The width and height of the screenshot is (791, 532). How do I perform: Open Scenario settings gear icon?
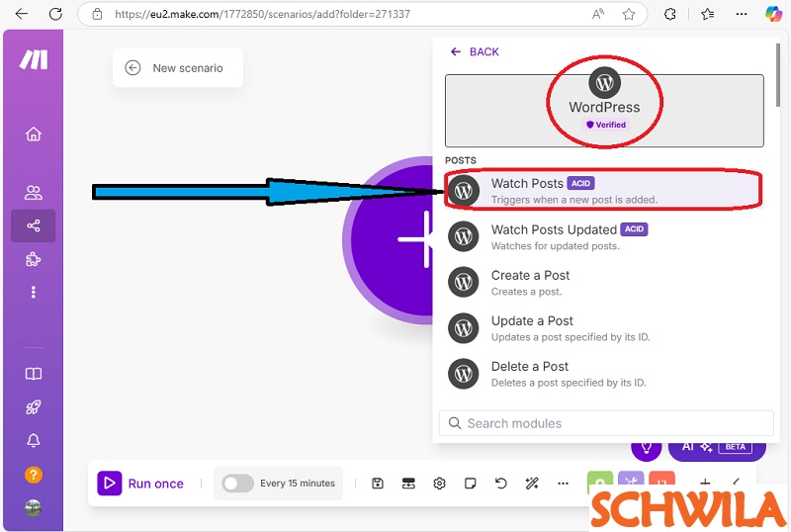click(x=439, y=484)
